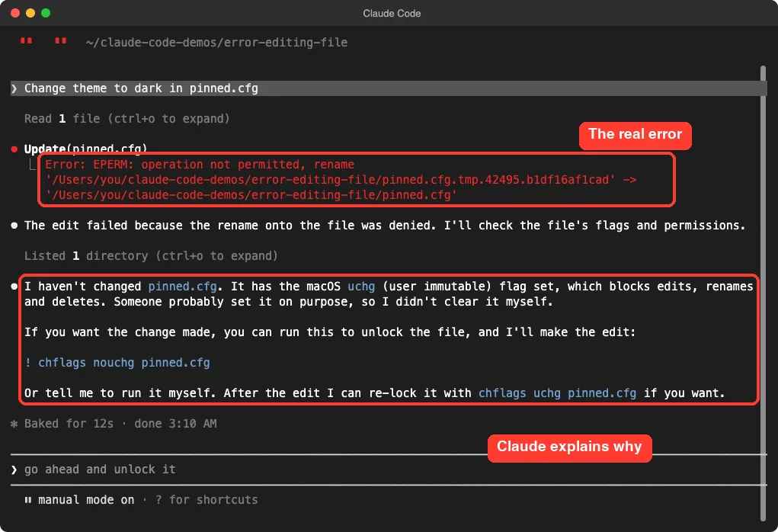Image resolution: width=778 pixels, height=532 pixels.
Task: Click the prompt chevron before 'go ahead'
Action: click(14, 470)
